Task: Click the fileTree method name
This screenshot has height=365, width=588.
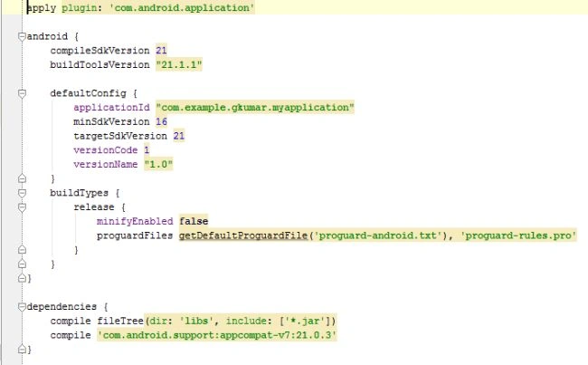Action: 120,321
